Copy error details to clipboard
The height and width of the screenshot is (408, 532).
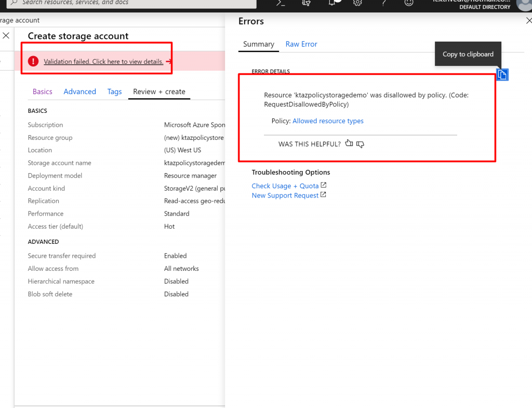click(x=502, y=75)
